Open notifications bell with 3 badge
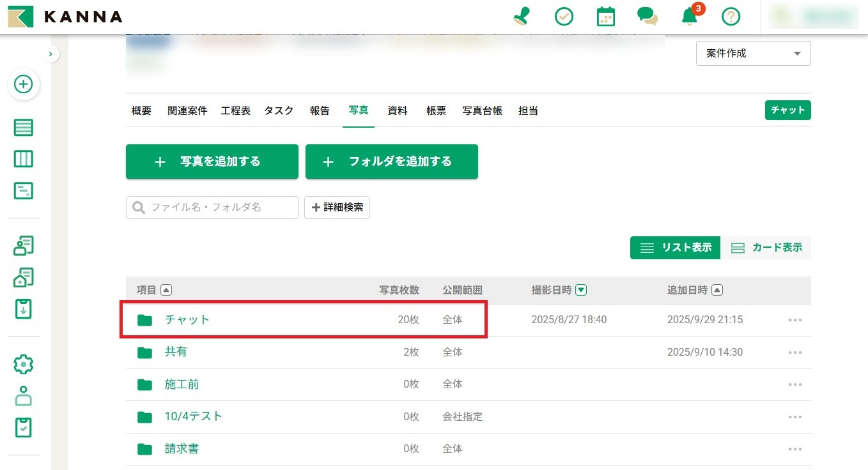Image resolution: width=868 pixels, height=470 pixels. coord(689,17)
